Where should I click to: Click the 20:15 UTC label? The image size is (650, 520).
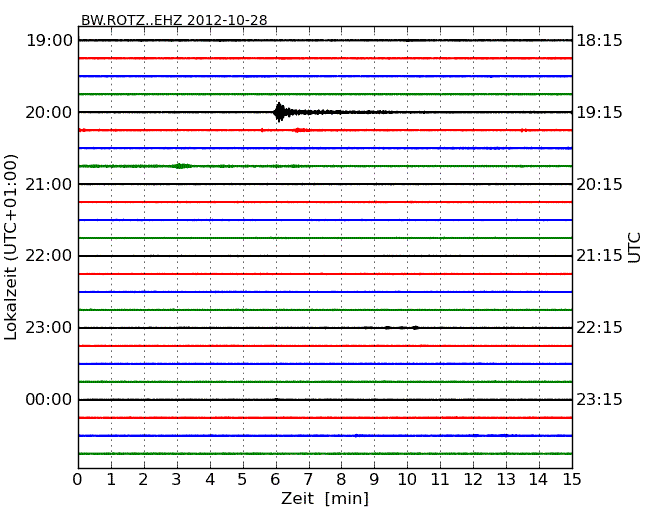point(599,184)
